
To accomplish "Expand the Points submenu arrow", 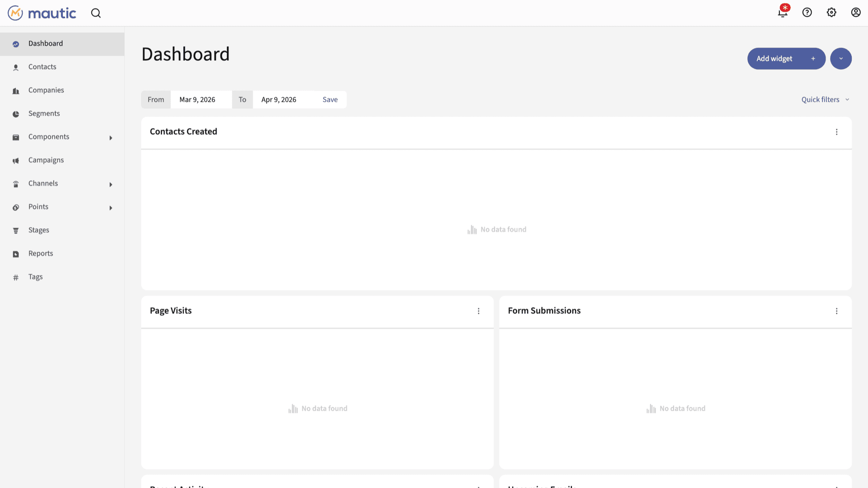I will tap(111, 208).
